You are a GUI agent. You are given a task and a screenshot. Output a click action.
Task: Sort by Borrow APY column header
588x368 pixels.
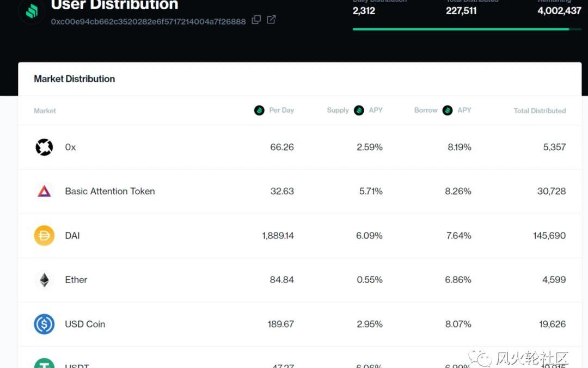(x=442, y=111)
